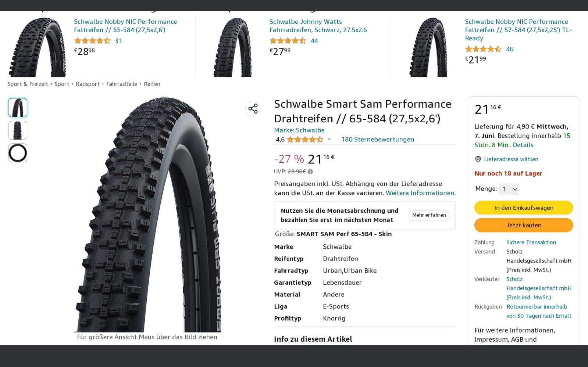Click In den Einkaufswagen button
The width and height of the screenshot is (588, 367).
(x=523, y=208)
